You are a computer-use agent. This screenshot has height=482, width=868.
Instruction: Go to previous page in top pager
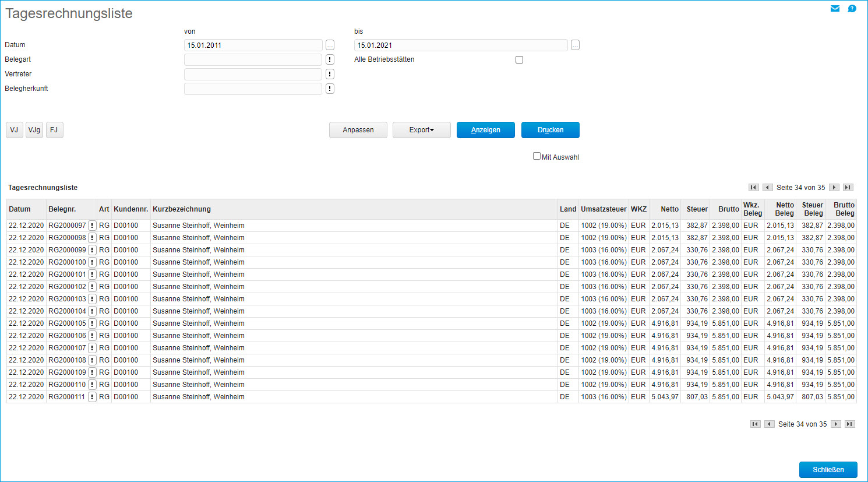point(768,188)
